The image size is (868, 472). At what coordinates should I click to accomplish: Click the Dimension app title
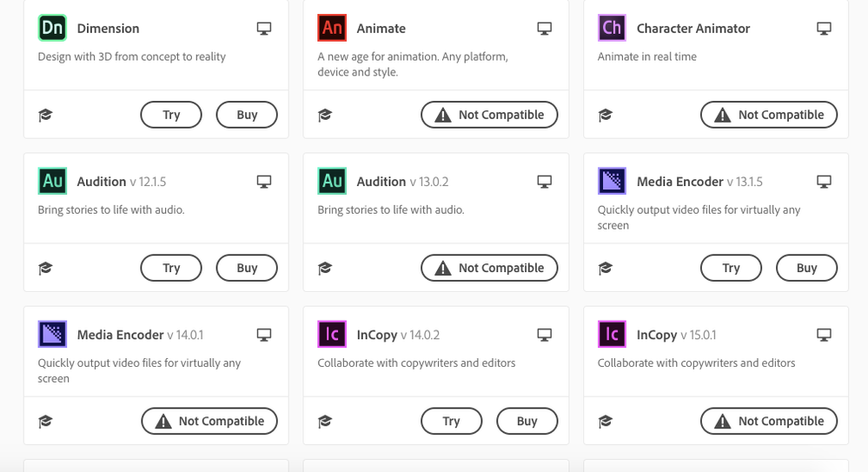tap(108, 29)
